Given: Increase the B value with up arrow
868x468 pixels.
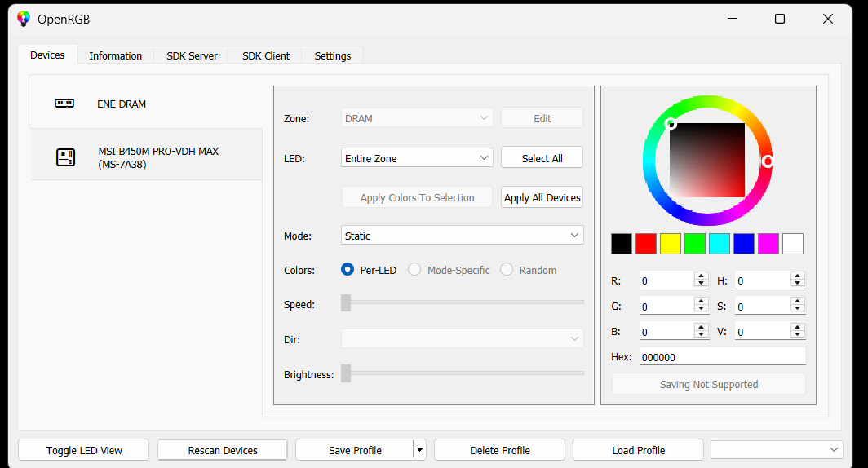Looking at the screenshot, I should click(702, 327).
